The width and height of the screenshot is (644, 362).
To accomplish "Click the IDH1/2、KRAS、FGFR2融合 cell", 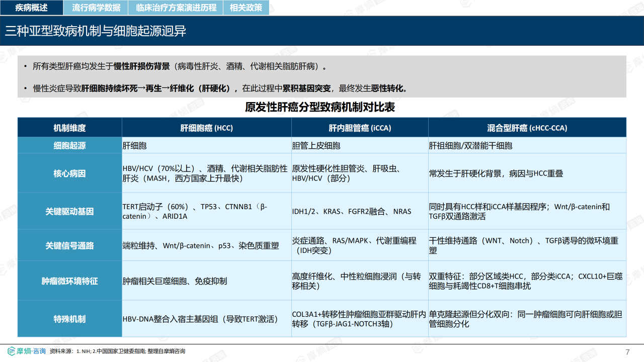I will 352,211.
